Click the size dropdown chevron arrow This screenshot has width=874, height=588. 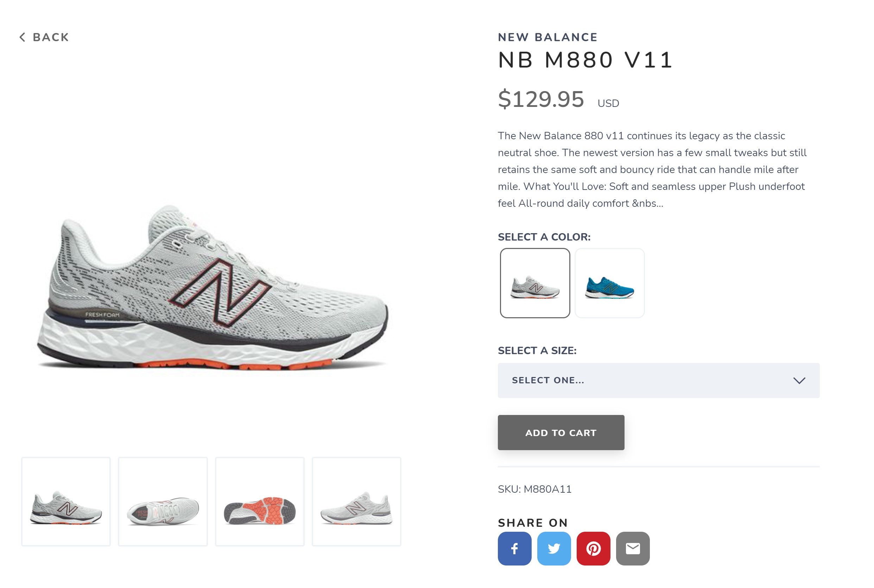799,380
